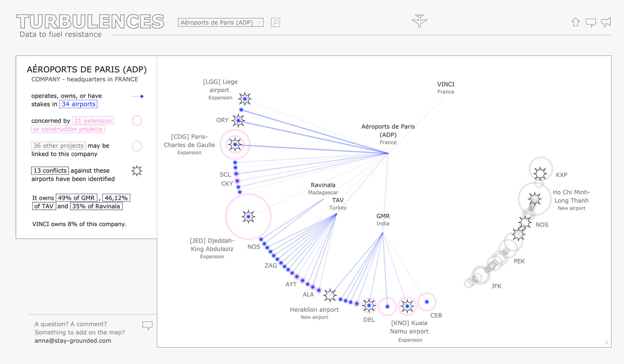Select the JED Djeddah-King Abdulaziz node
This screenshot has height=364, width=624.
click(x=248, y=216)
